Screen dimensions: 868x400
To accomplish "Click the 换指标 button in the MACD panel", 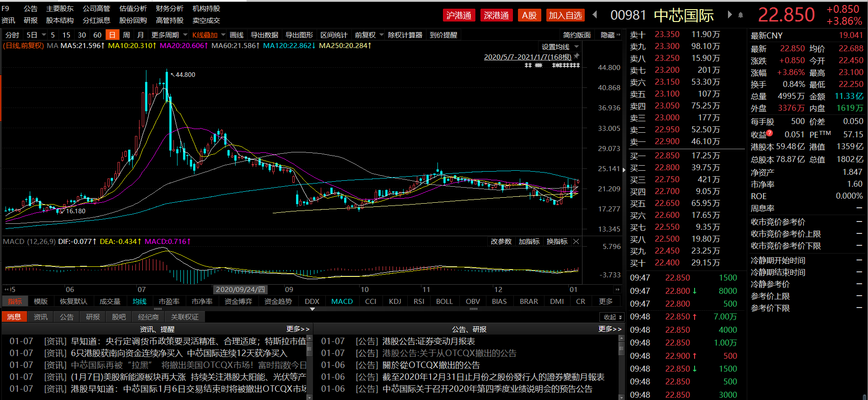I will (x=557, y=241).
